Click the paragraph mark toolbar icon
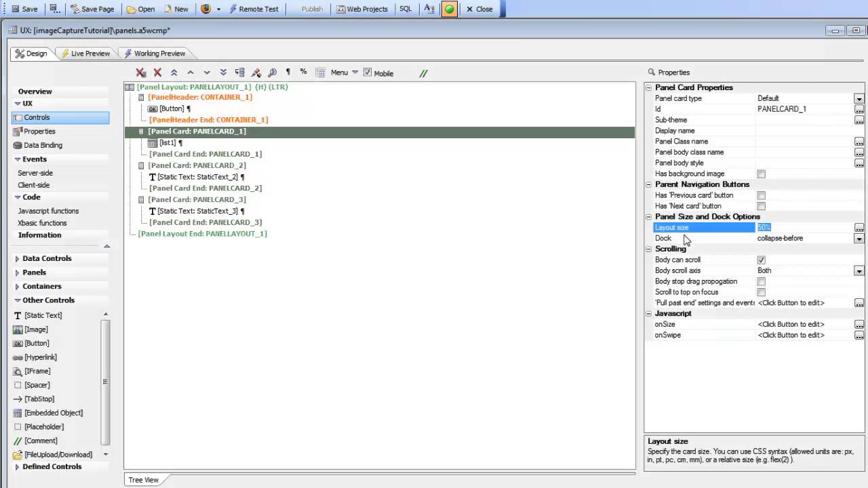This screenshot has width=868, height=488. [x=288, y=72]
